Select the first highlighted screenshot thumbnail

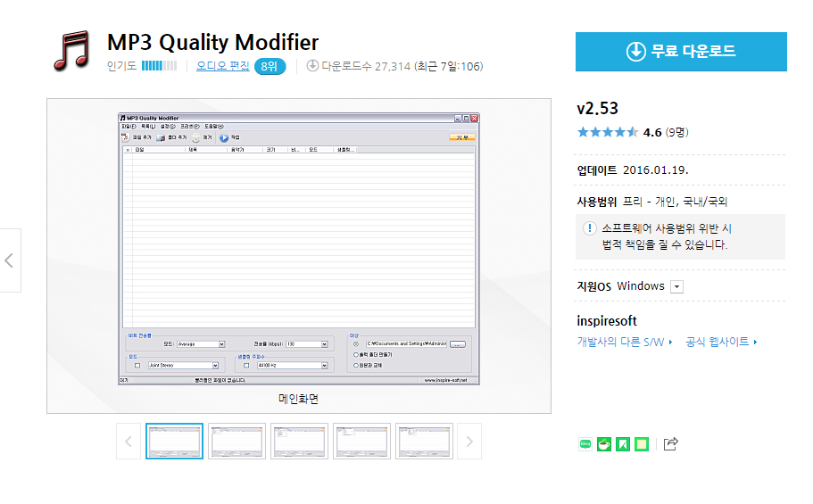tap(174, 442)
